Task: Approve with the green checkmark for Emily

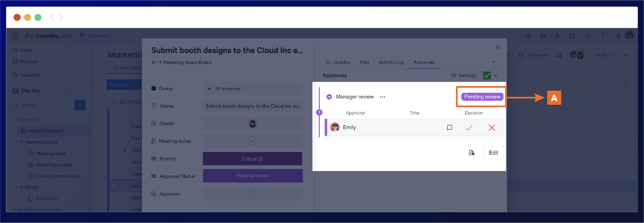Action: pos(469,128)
